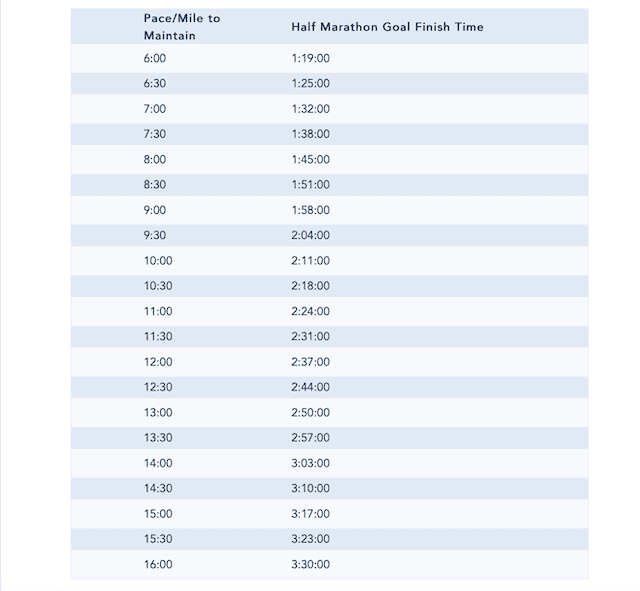Click the 1:58:00 finish time
Screen dimensions: 640x591
pos(311,210)
